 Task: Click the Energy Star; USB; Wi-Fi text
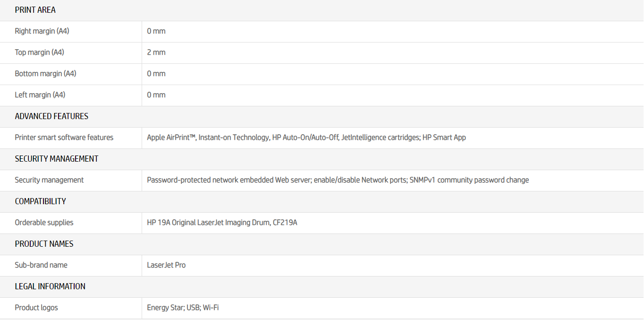[x=183, y=308]
